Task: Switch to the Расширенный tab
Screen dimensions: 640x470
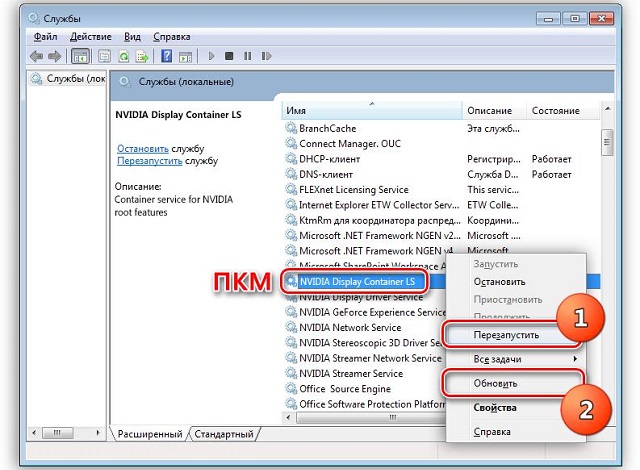Action: tap(150, 434)
